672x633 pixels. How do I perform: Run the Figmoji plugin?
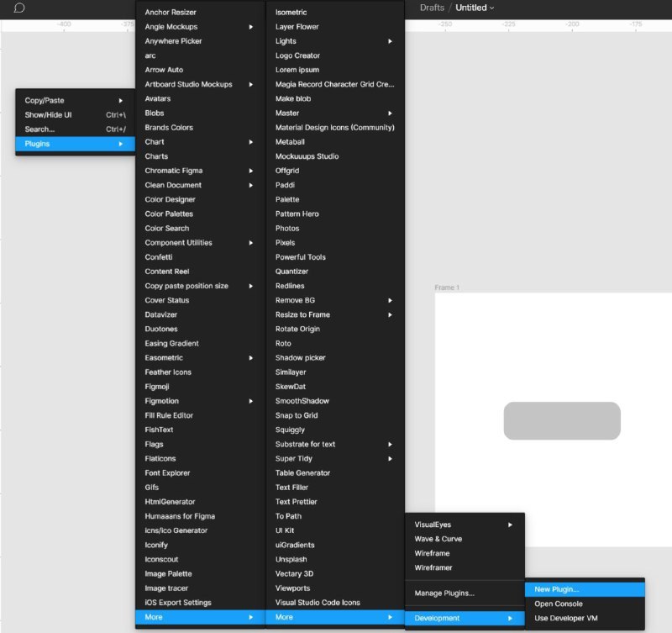click(x=200, y=387)
